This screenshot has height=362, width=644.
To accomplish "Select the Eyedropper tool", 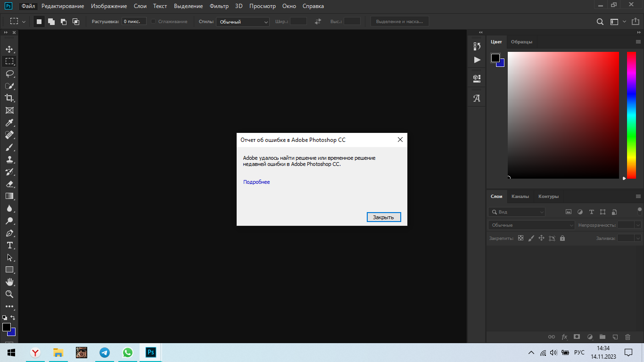I will coord(9,123).
